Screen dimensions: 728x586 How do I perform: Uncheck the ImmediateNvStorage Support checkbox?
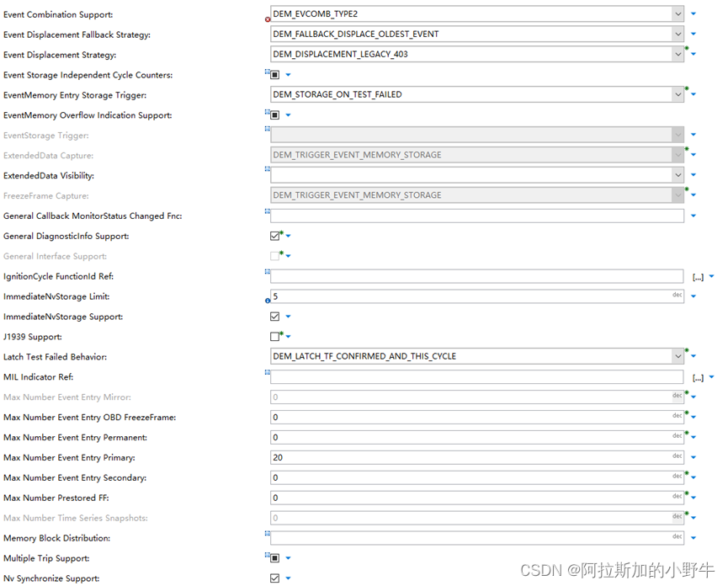pyautogui.click(x=274, y=316)
